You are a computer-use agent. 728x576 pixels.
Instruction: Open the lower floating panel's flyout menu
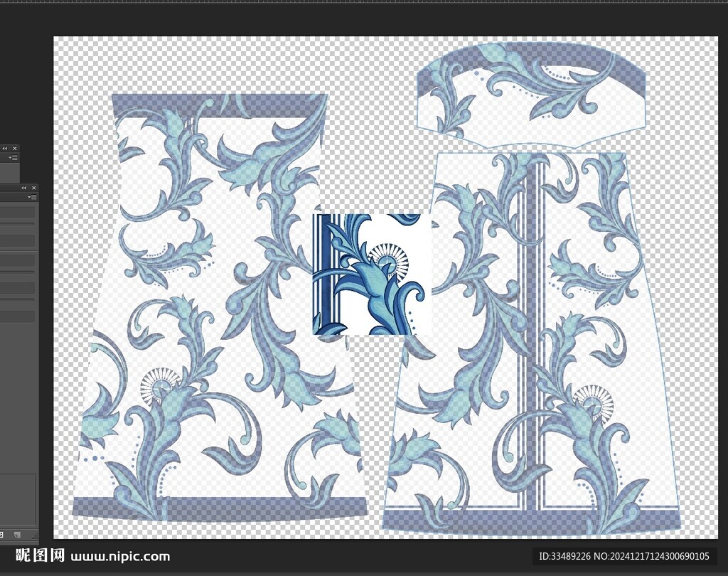33,197
